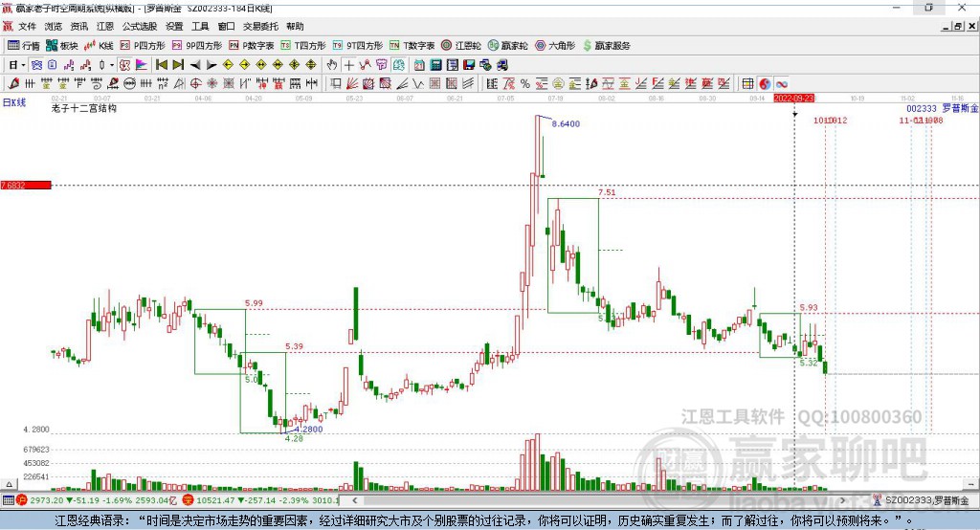Open the 赢家轮 wheel tool

508,46
